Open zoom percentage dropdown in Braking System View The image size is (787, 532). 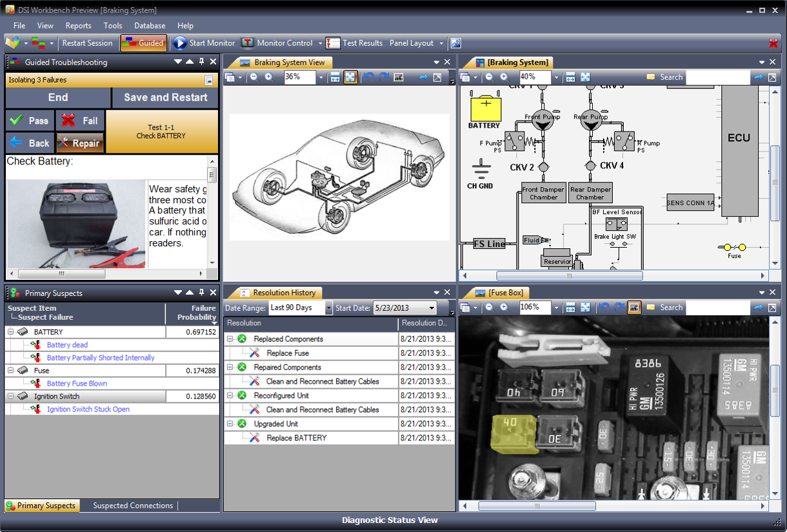click(321, 77)
